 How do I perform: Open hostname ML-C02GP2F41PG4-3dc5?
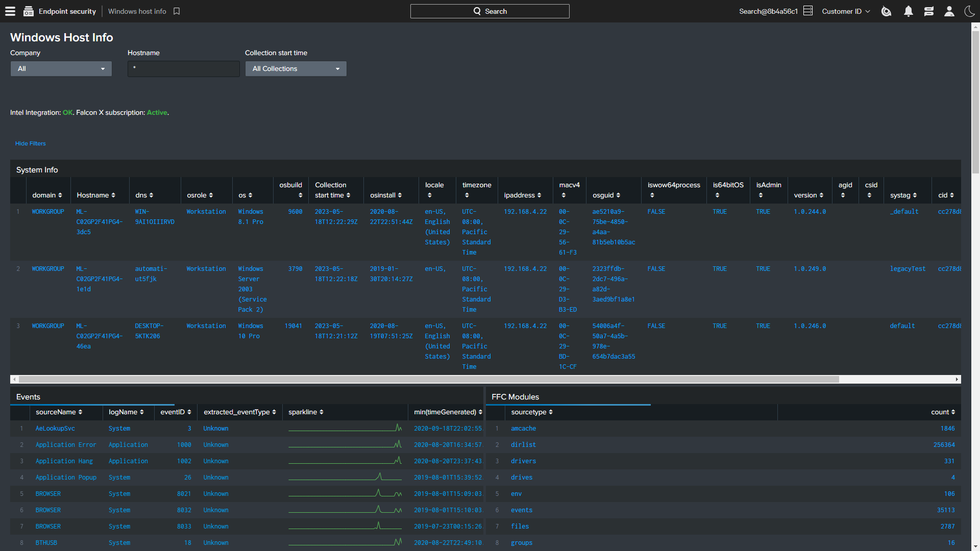[x=100, y=222]
